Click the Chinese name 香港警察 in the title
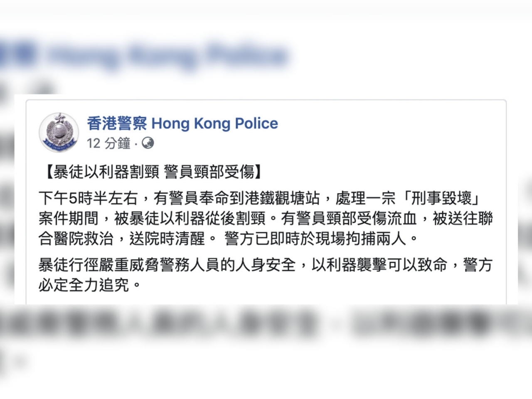The image size is (532, 399). [x=117, y=123]
